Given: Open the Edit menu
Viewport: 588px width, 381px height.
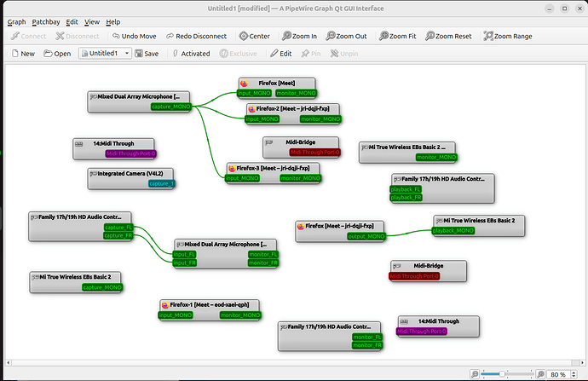Looking at the screenshot, I should [x=72, y=22].
